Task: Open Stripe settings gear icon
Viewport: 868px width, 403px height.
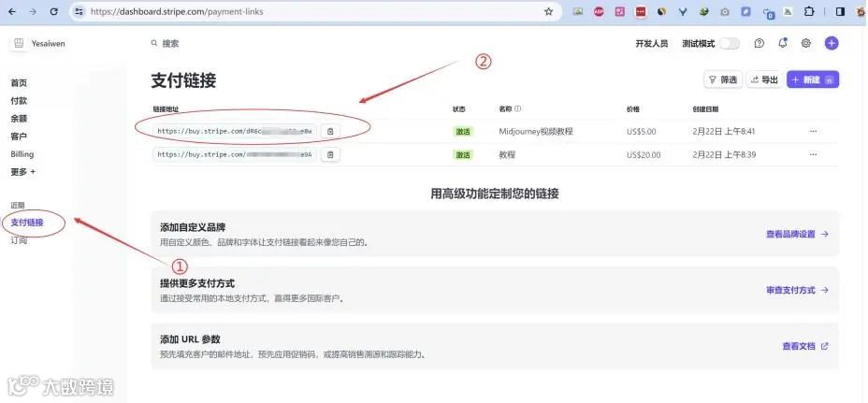Action: 806,43
